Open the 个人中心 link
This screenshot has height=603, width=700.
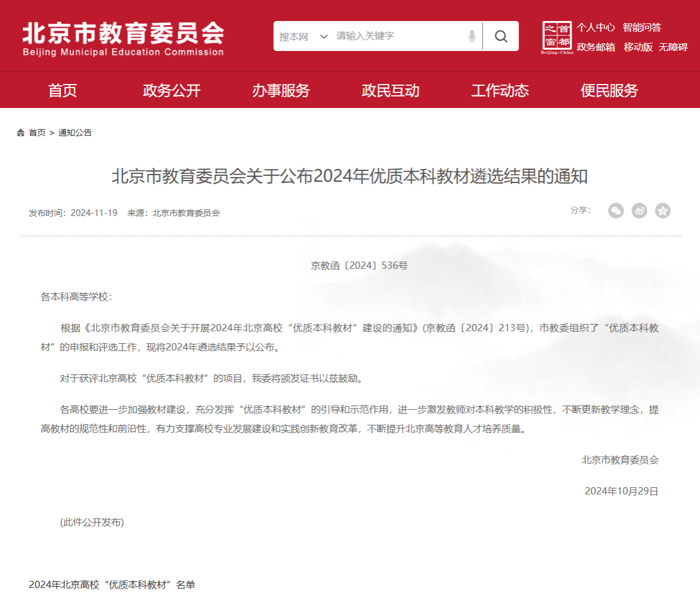click(596, 28)
